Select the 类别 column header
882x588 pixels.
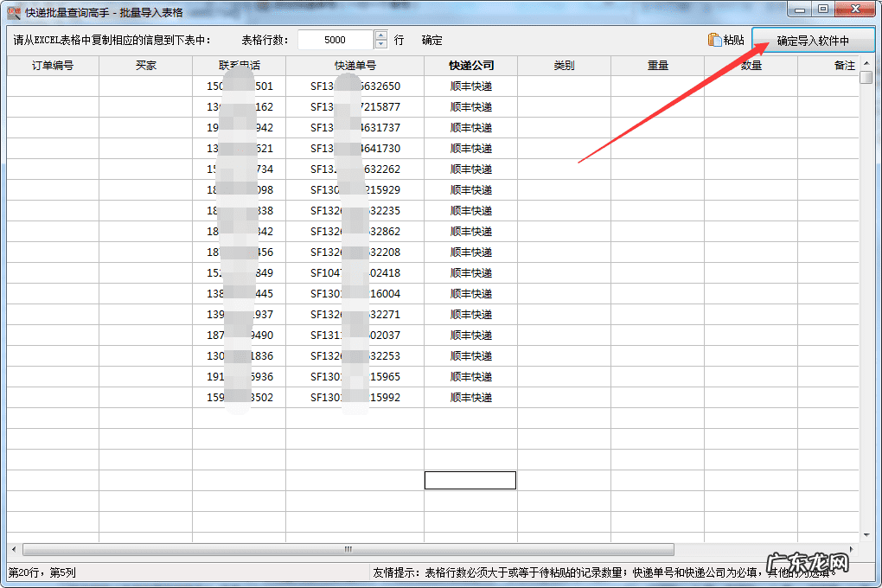click(x=565, y=66)
